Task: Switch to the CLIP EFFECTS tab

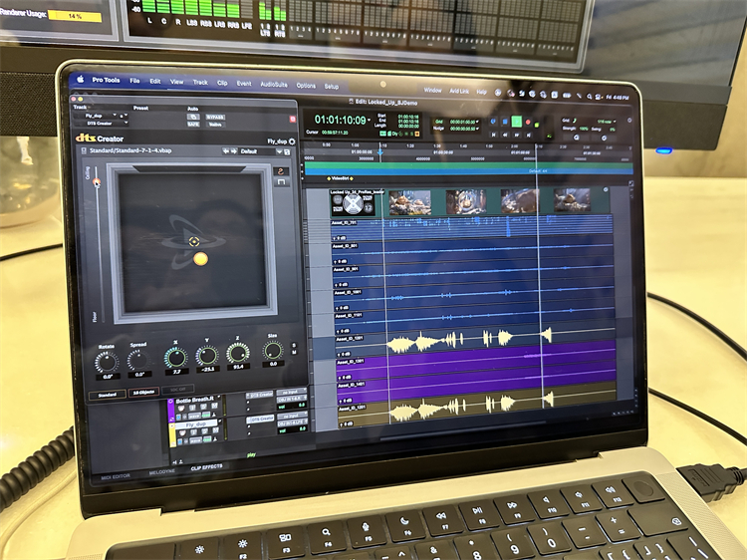Action: coord(206,468)
